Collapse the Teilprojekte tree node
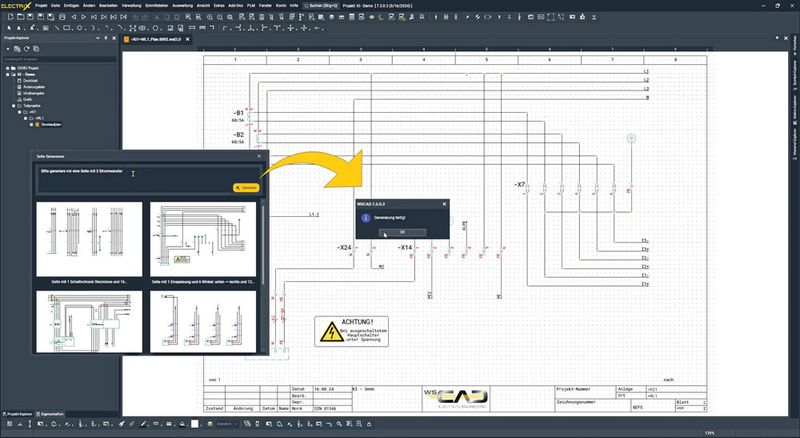The width and height of the screenshot is (800, 438). 14,106
